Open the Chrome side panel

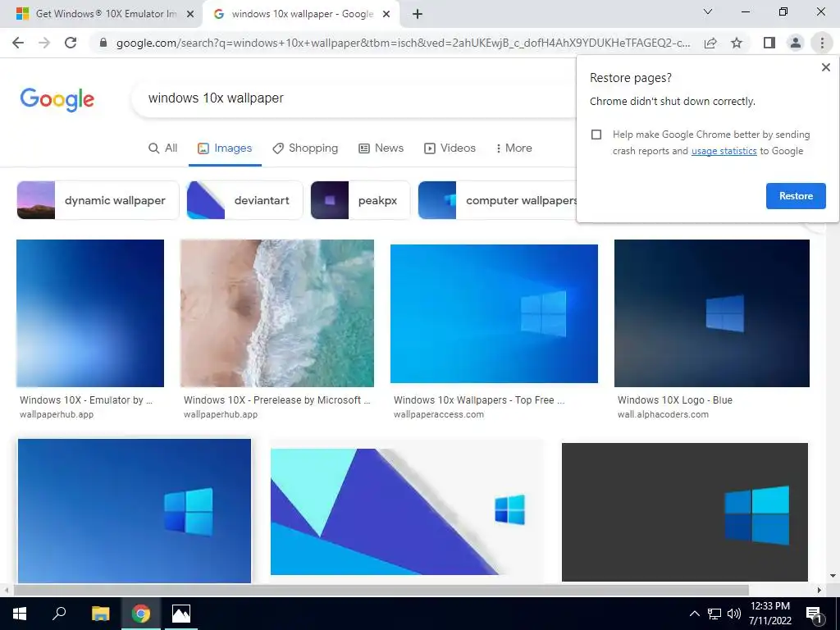point(769,43)
